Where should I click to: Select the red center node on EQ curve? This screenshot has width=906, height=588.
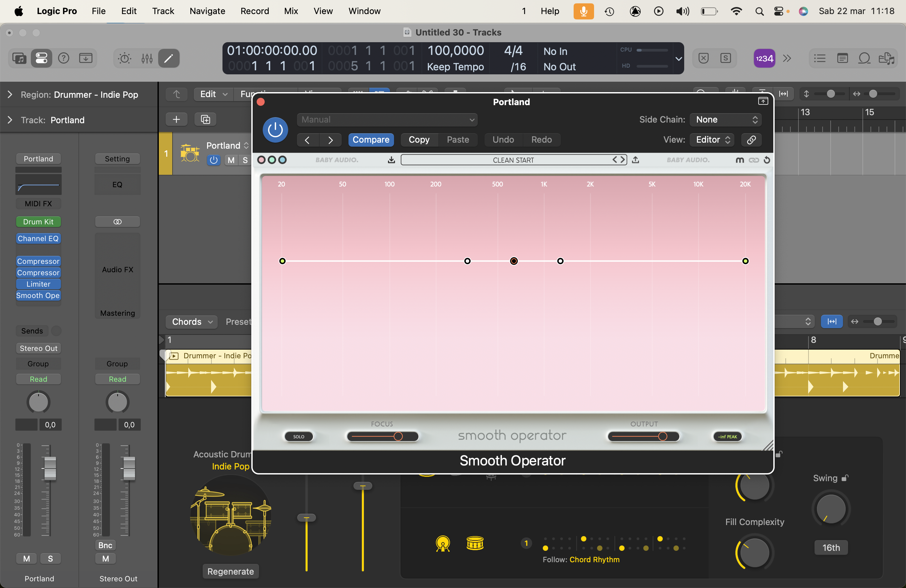pos(514,261)
